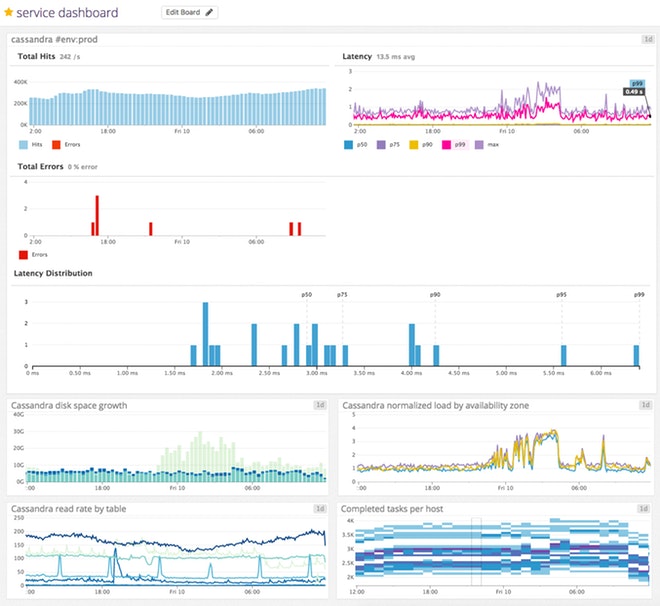Toggle the p75 legend swatch in Latency
This screenshot has width=660, height=606.
pyautogui.click(x=379, y=145)
